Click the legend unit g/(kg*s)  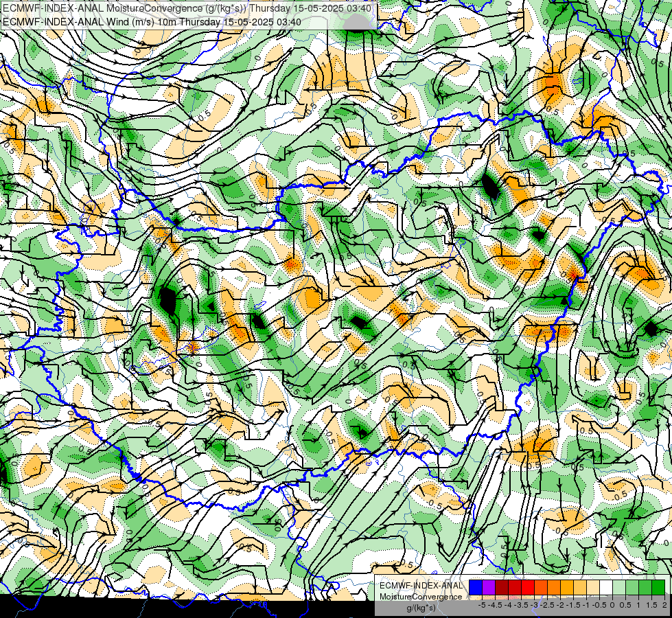421,608
